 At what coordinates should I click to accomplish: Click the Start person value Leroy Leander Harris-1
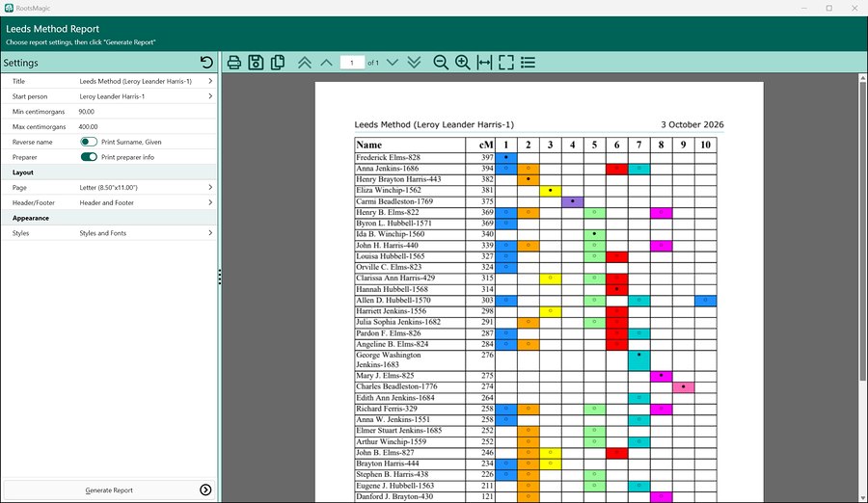coord(112,96)
